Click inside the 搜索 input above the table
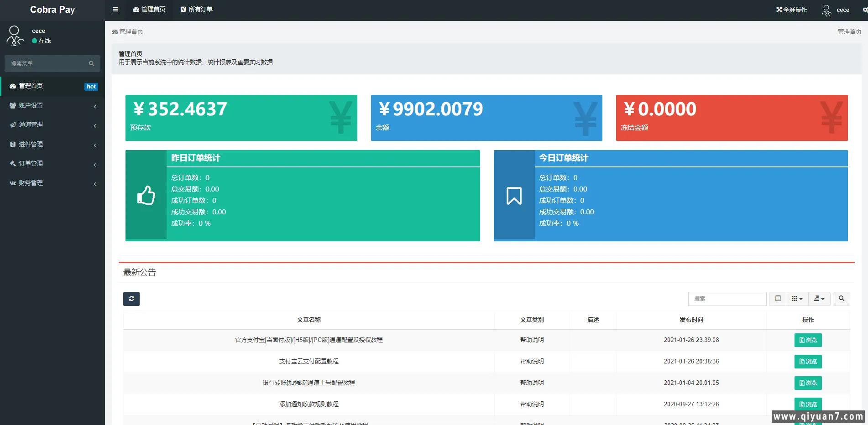Screen dimensions: 868x425 727,299
